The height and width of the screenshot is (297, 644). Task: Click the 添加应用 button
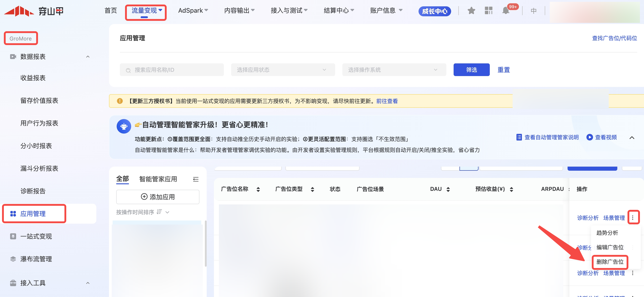158,197
